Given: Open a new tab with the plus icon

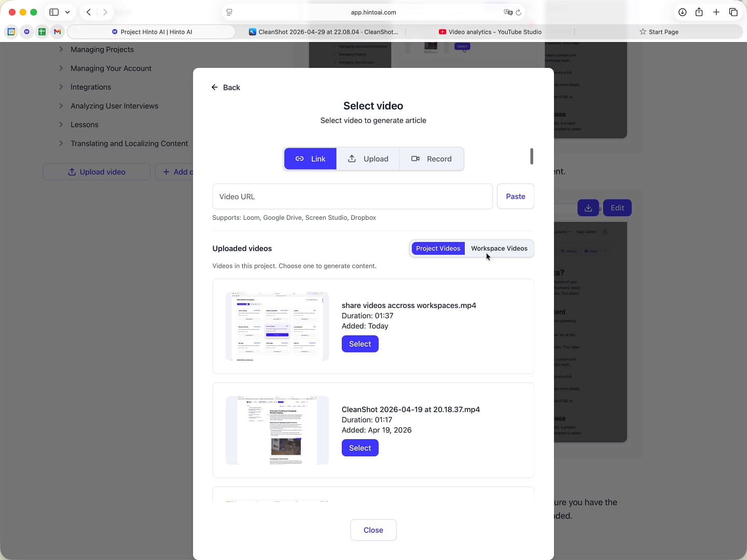Looking at the screenshot, I should coord(716,12).
